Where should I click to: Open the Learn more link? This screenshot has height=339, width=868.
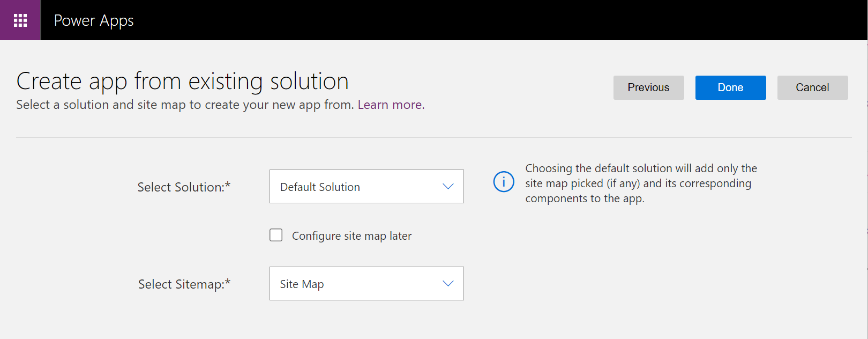(391, 105)
